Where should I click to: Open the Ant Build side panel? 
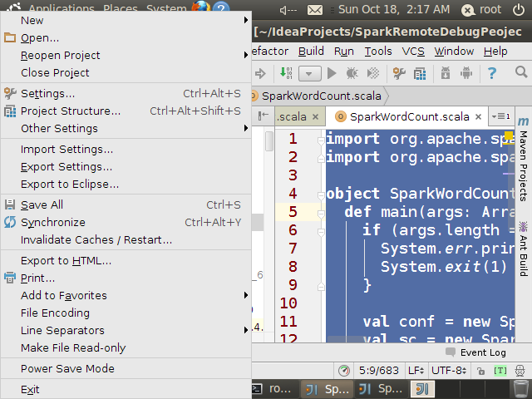pyautogui.click(x=523, y=249)
